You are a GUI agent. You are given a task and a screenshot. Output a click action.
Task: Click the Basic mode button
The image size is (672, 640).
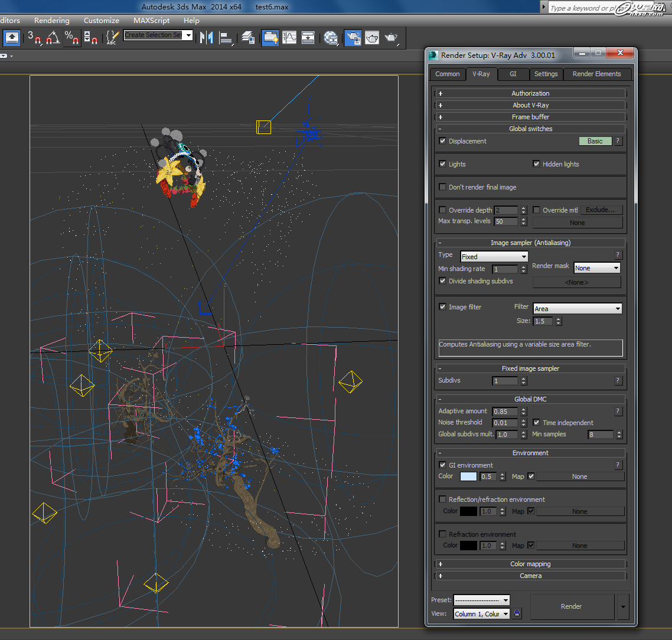pyautogui.click(x=595, y=141)
